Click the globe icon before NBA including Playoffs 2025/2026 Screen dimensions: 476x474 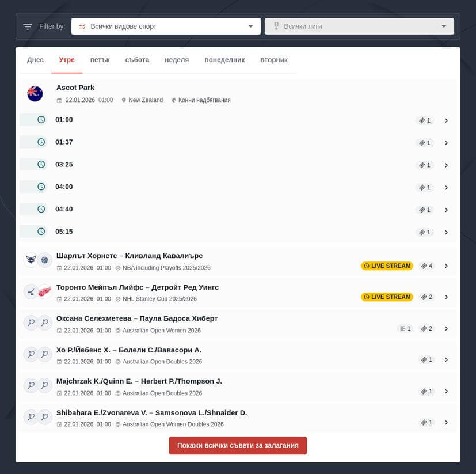tap(118, 267)
